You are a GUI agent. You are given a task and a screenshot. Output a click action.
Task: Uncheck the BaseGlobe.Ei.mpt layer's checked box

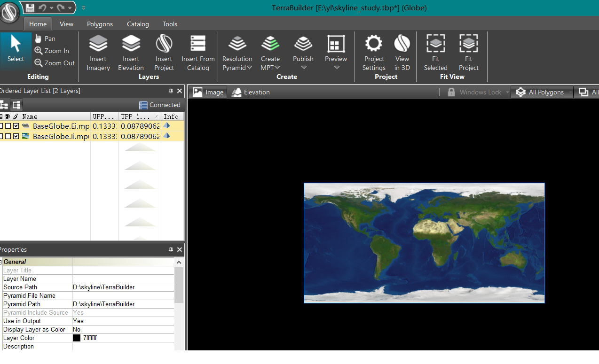(x=16, y=126)
